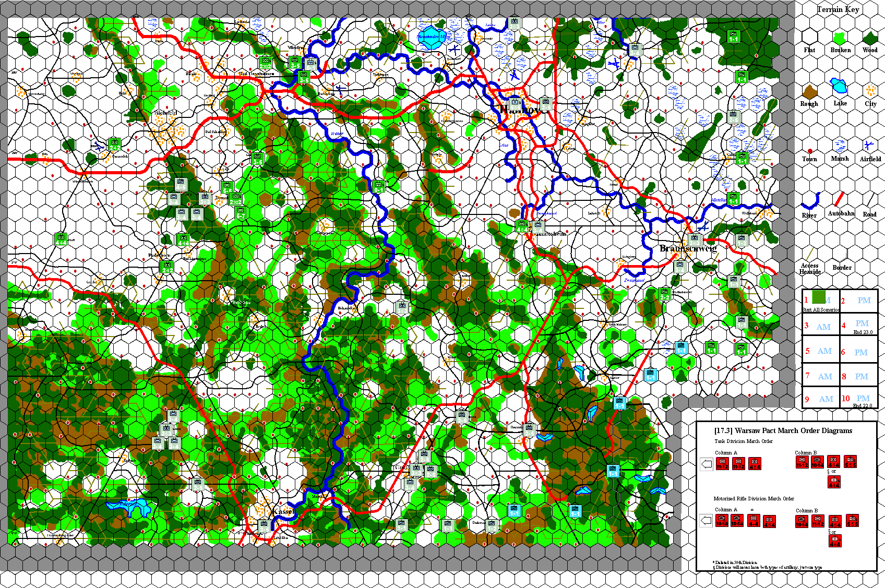Viewport: 885px width, 588px height.
Task: Click the Minden town label
Action: coord(296,47)
